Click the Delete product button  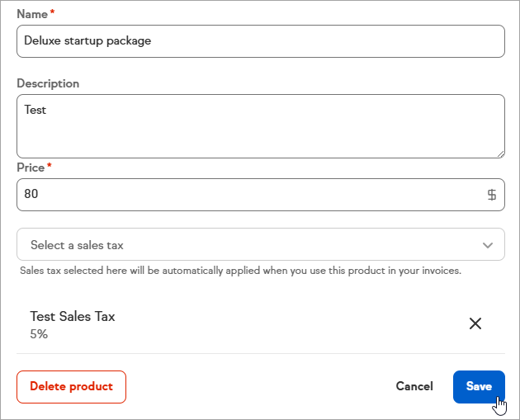71,386
